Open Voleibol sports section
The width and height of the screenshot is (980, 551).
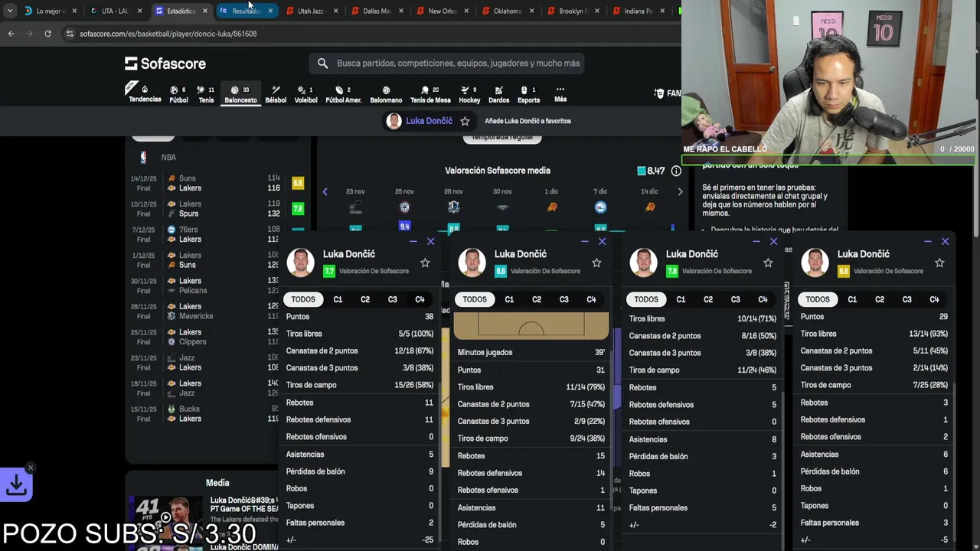click(305, 93)
